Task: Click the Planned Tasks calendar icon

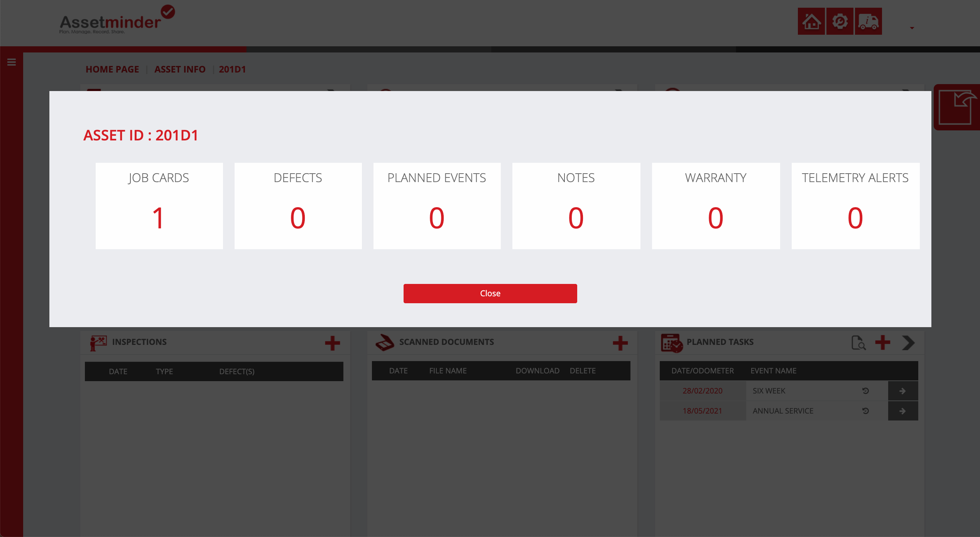Action: click(x=672, y=343)
